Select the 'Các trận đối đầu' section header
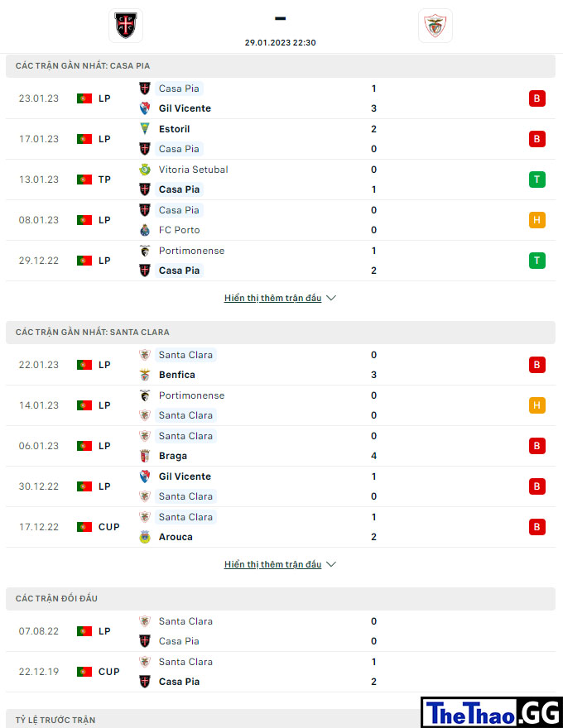This screenshot has width=563, height=728. (x=281, y=599)
